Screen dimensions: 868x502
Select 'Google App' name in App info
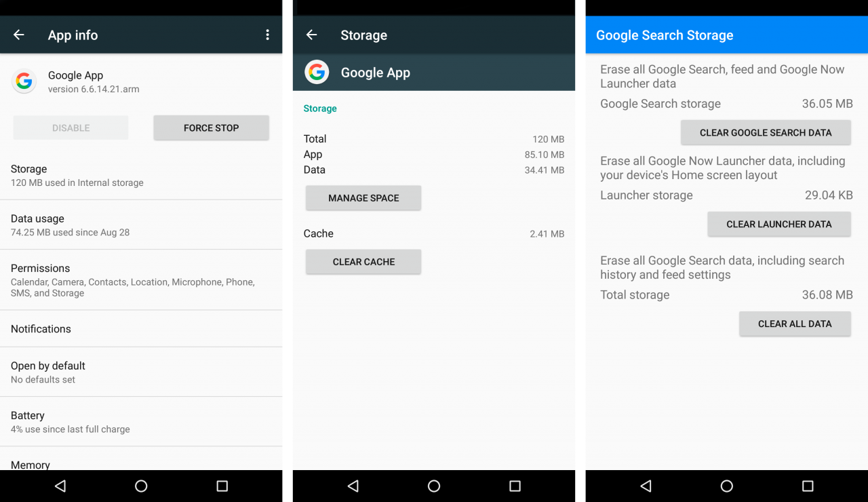pyautogui.click(x=75, y=75)
